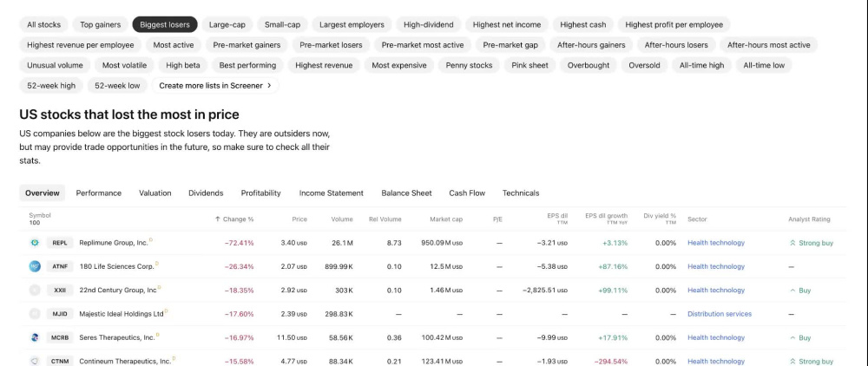Open the MJID ticker symbol badge

(x=60, y=314)
